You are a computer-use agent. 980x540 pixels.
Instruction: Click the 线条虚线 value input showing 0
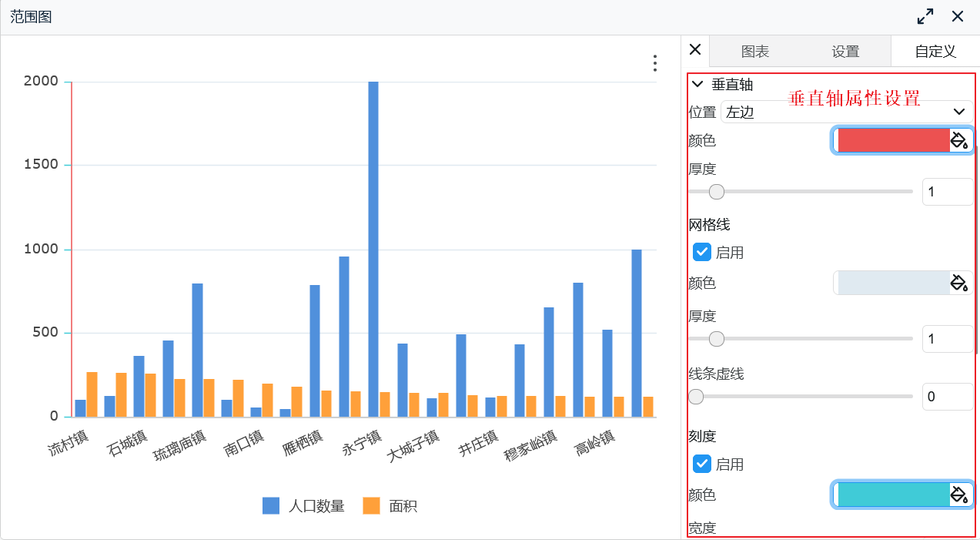pos(947,396)
